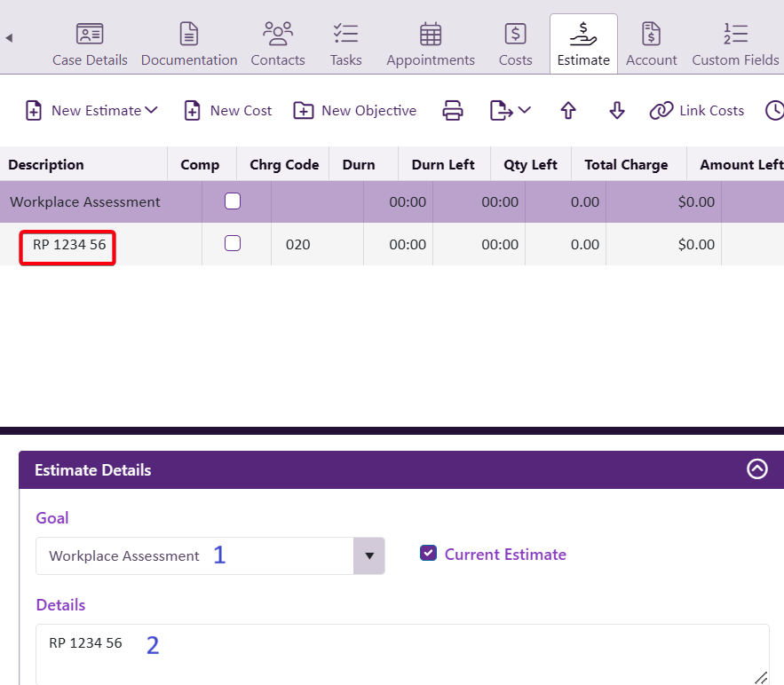Click the move down arrow icon
The width and height of the screenshot is (784, 685).
(x=617, y=111)
